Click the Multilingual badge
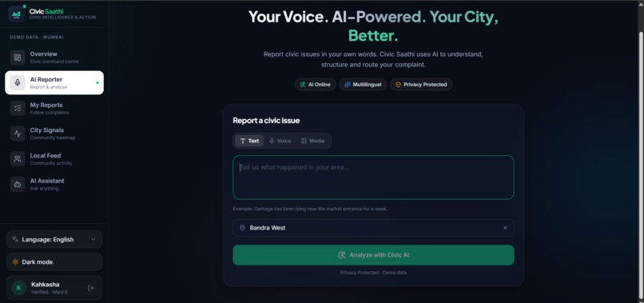The image size is (644, 303). [x=363, y=84]
